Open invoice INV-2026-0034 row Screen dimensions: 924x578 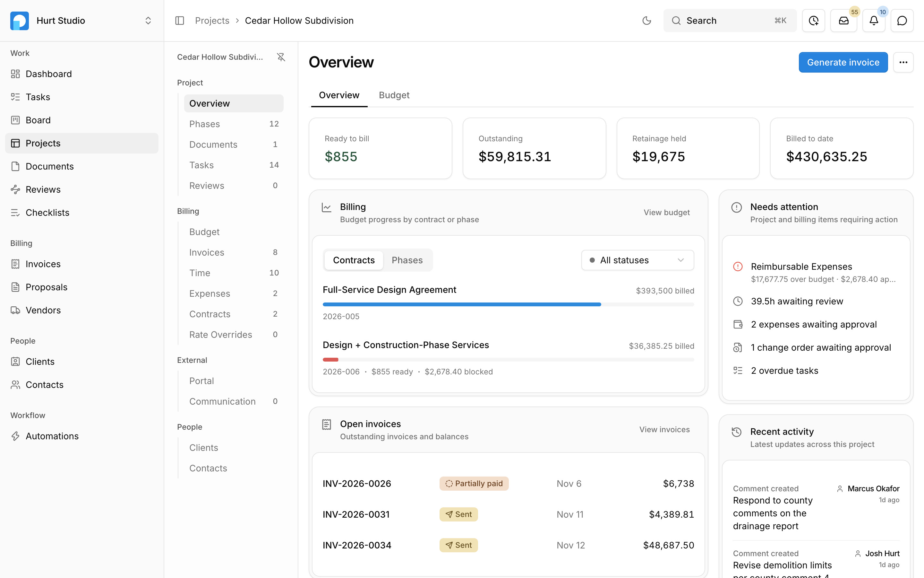pyautogui.click(x=508, y=546)
